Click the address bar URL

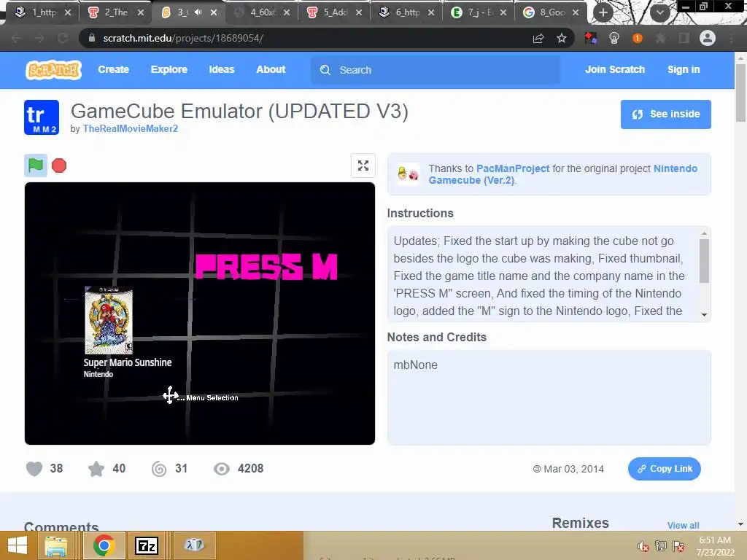click(183, 38)
